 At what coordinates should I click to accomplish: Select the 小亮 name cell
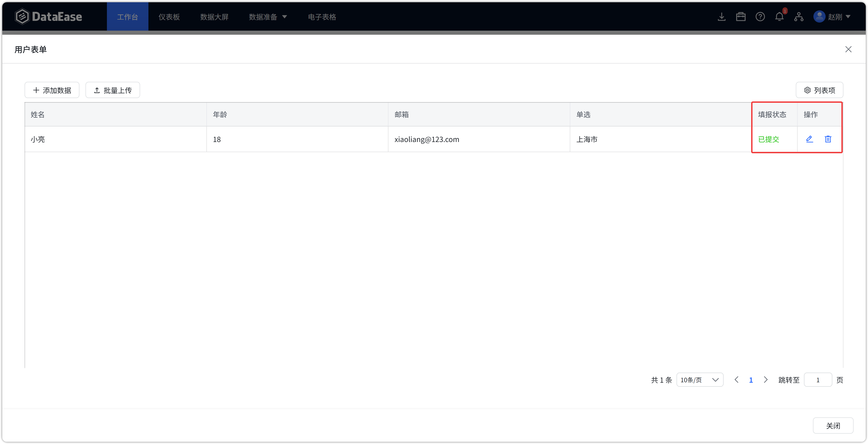point(115,139)
